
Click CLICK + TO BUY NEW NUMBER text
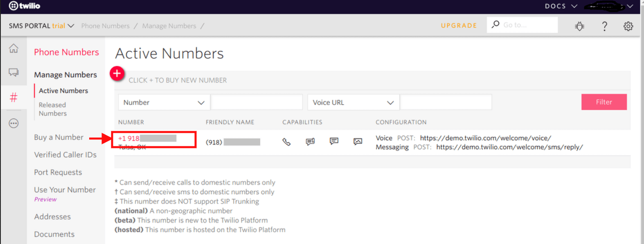tap(178, 80)
